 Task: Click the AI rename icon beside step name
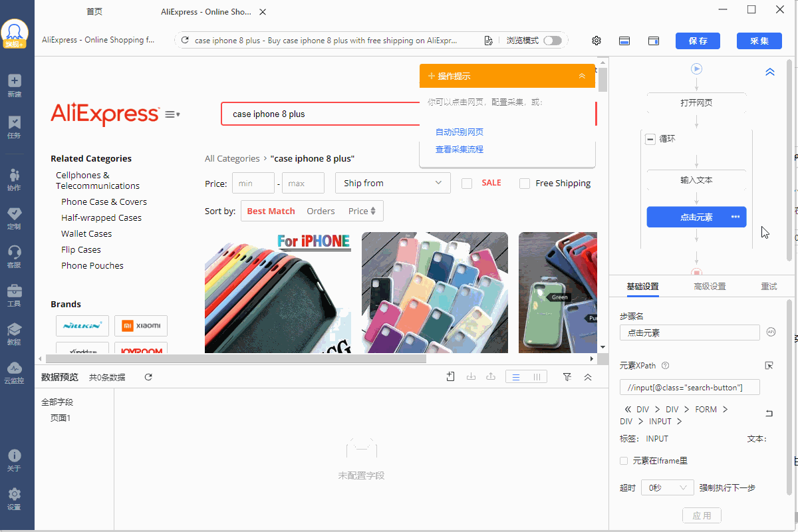[771, 332]
